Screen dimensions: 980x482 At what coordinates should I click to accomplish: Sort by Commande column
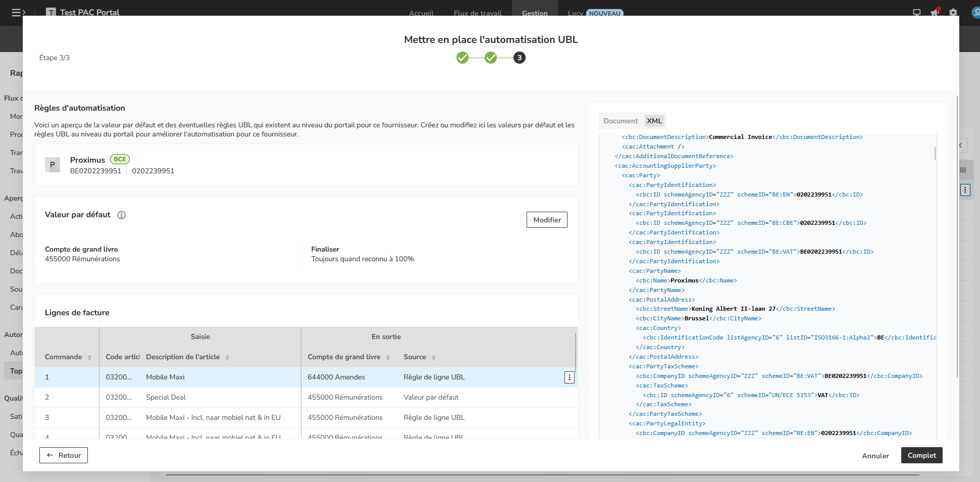[89, 357]
